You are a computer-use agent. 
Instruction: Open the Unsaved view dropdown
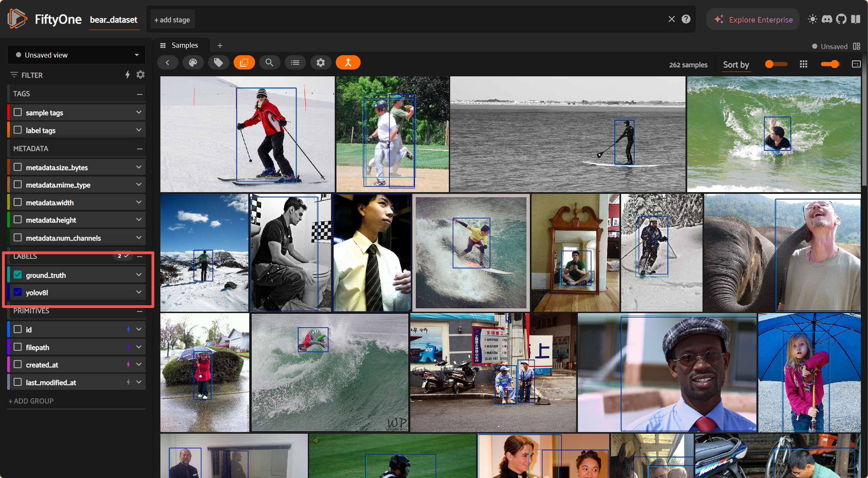76,55
